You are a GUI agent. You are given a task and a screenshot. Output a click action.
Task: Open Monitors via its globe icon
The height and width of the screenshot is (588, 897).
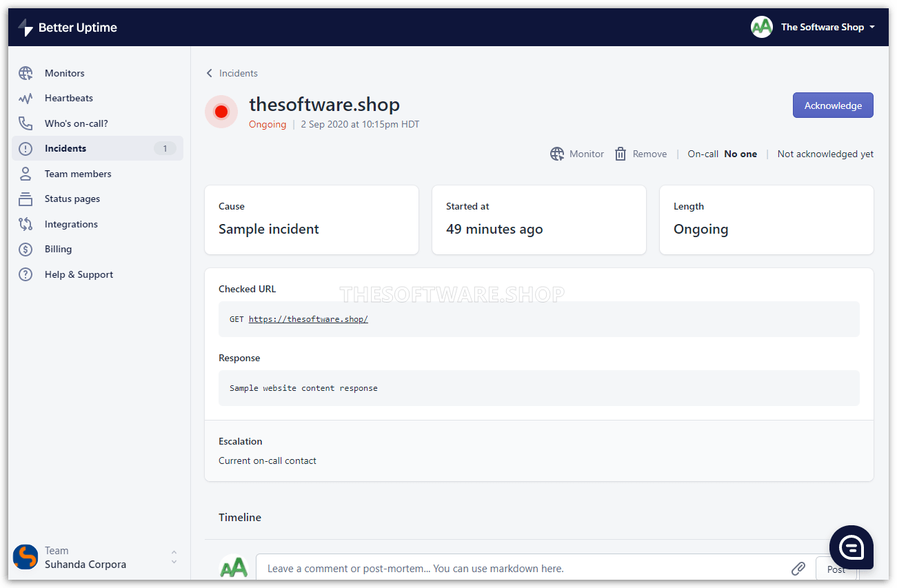[x=26, y=73]
